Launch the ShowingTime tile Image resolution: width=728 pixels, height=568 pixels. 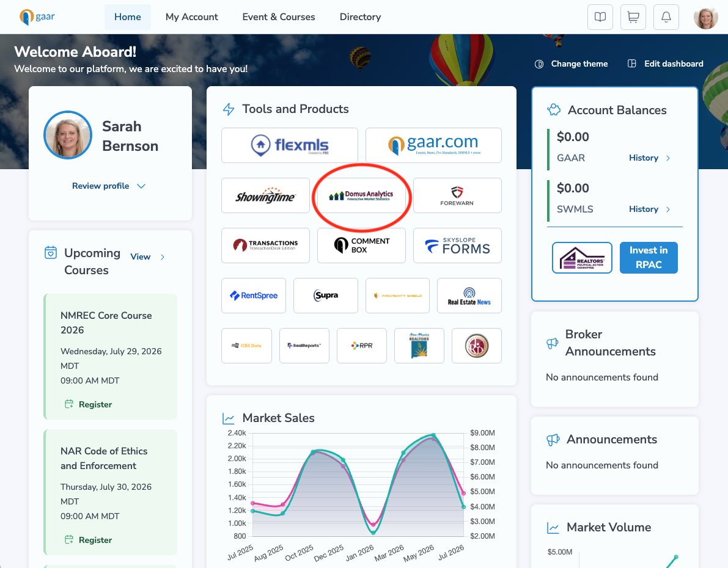pos(265,195)
